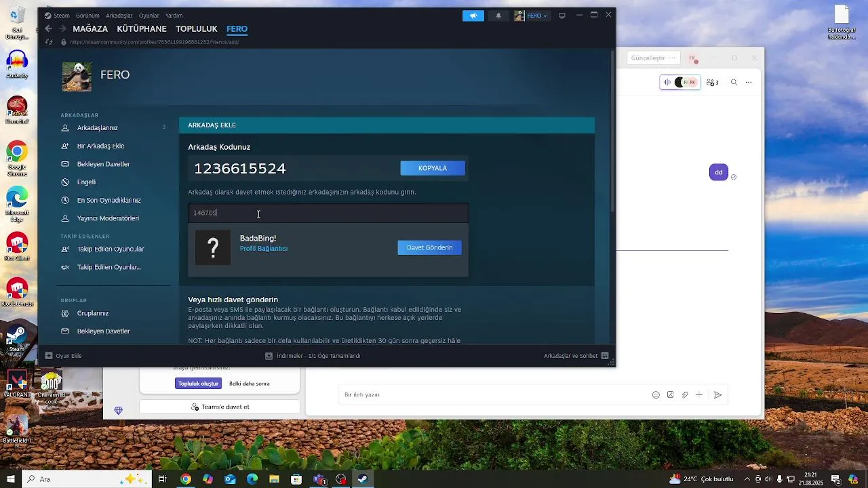Open Google Chrome desktop shortcut
Screen dimensions: 868x488
(17, 159)
